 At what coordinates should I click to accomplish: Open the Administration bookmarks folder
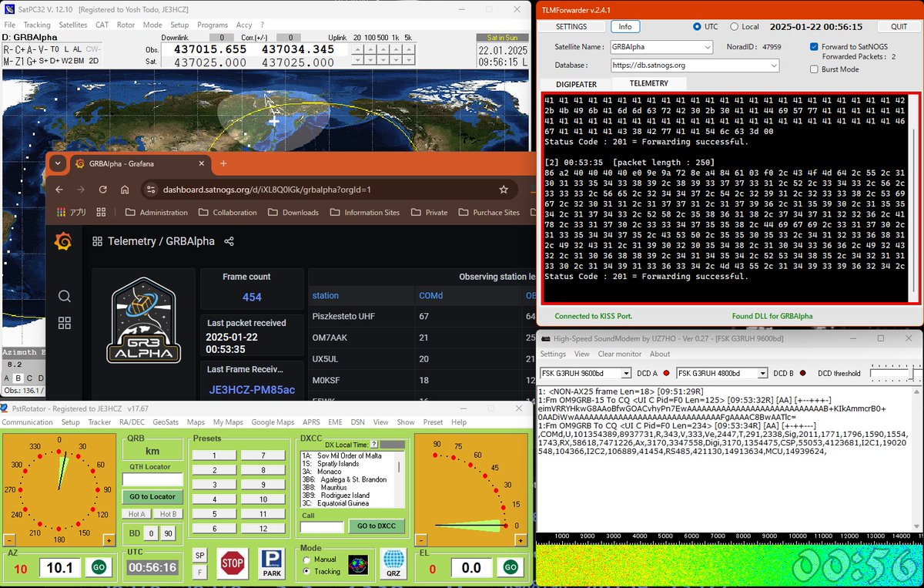[x=156, y=213]
